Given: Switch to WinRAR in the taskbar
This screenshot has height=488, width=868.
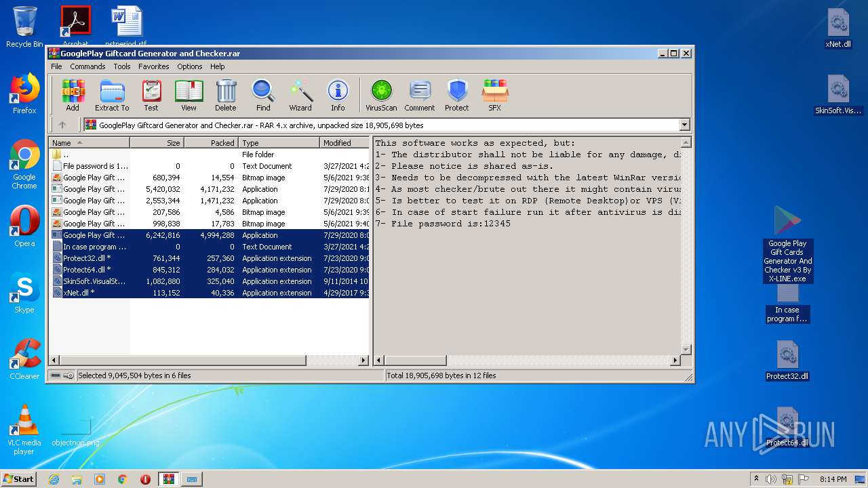Looking at the screenshot, I should [x=168, y=479].
